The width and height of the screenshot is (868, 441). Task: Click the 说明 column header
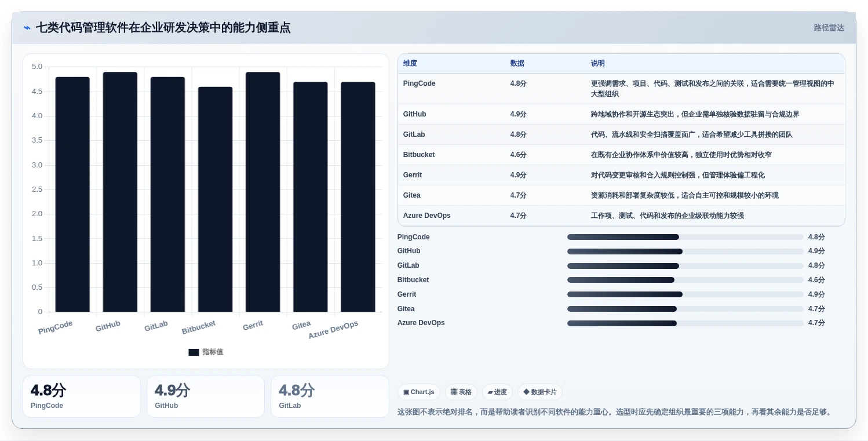[598, 63]
